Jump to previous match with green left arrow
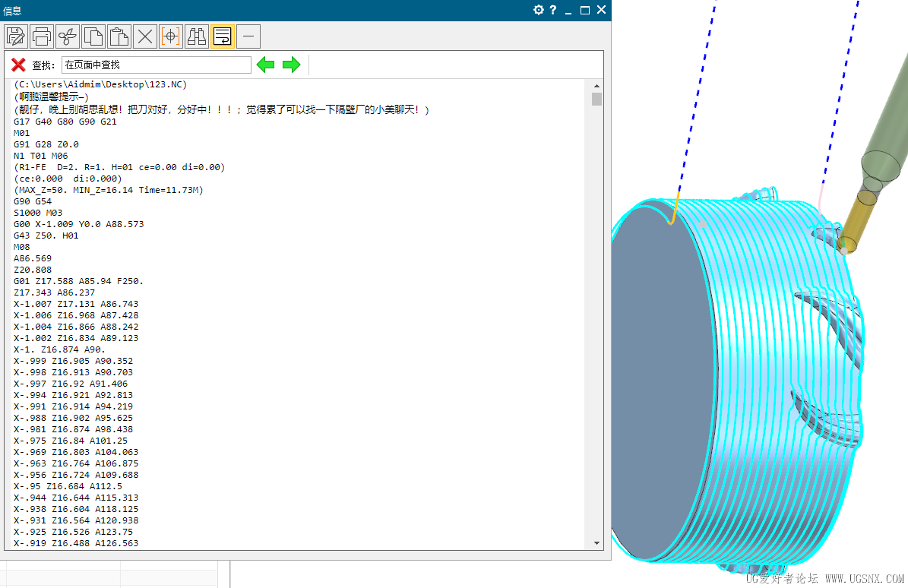The height and width of the screenshot is (588, 908). tap(265, 65)
